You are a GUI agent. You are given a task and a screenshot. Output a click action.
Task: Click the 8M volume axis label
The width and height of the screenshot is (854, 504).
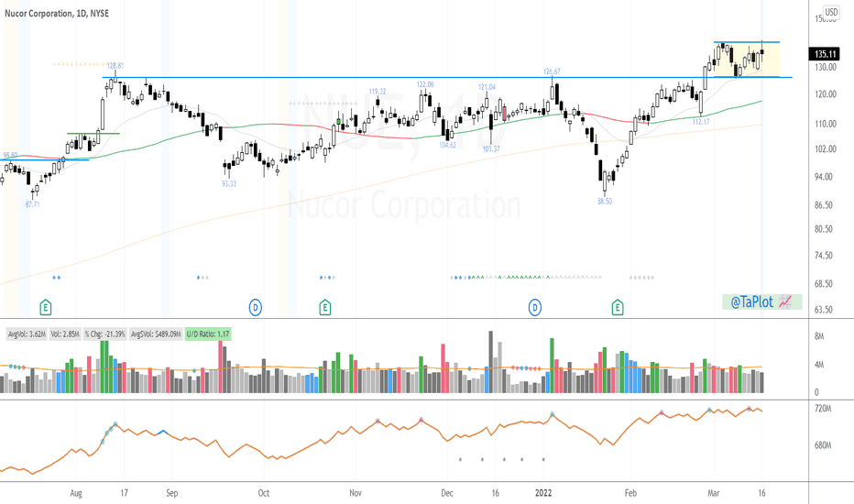(819, 336)
